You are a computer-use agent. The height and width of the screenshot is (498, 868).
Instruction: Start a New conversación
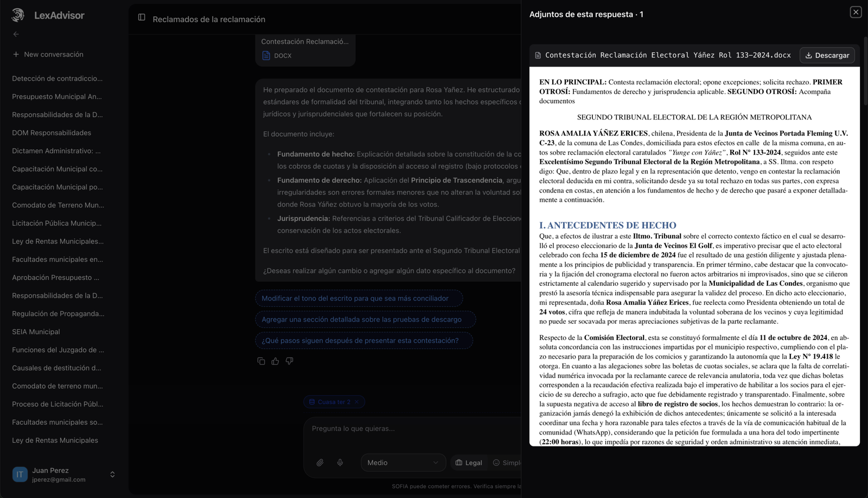pos(48,54)
